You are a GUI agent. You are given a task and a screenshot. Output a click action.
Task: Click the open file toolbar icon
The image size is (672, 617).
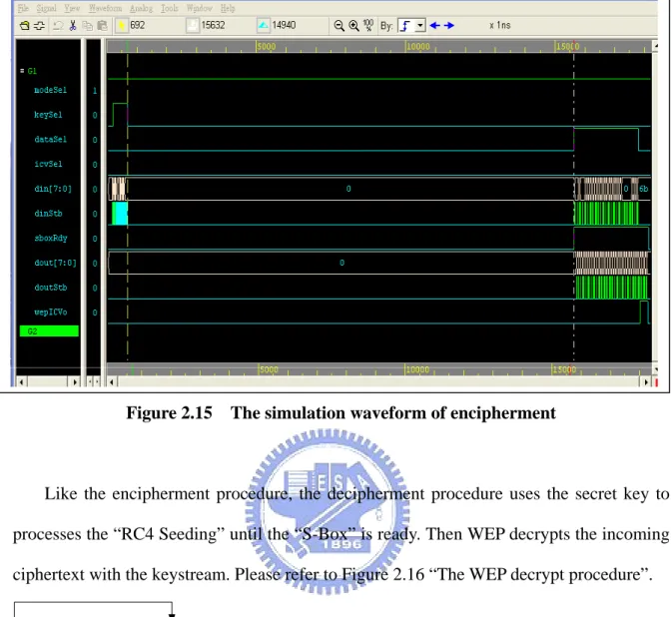click(24, 26)
